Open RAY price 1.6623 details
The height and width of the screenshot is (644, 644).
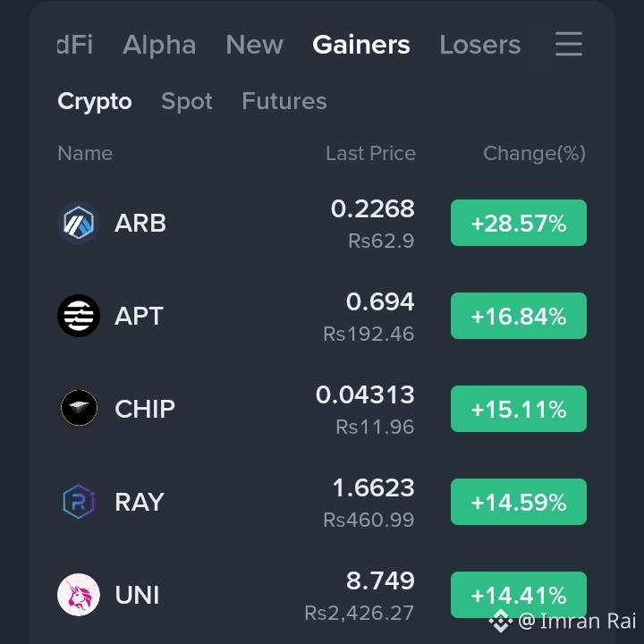point(373,487)
